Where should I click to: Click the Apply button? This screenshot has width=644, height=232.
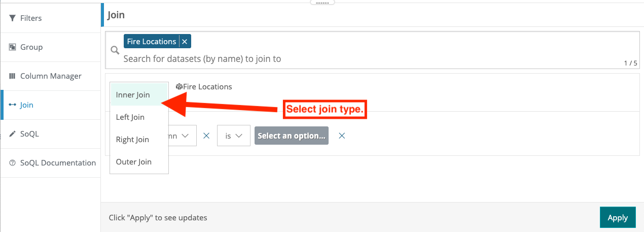pyautogui.click(x=618, y=217)
